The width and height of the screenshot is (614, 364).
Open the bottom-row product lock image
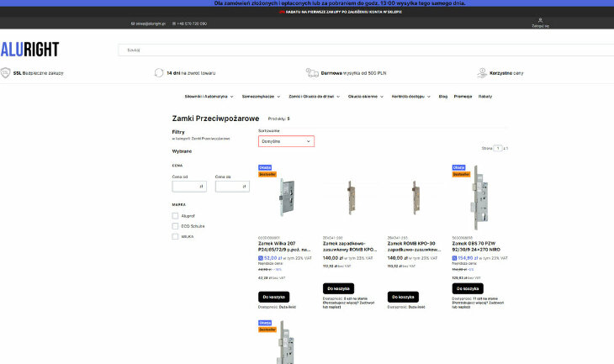click(286, 342)
